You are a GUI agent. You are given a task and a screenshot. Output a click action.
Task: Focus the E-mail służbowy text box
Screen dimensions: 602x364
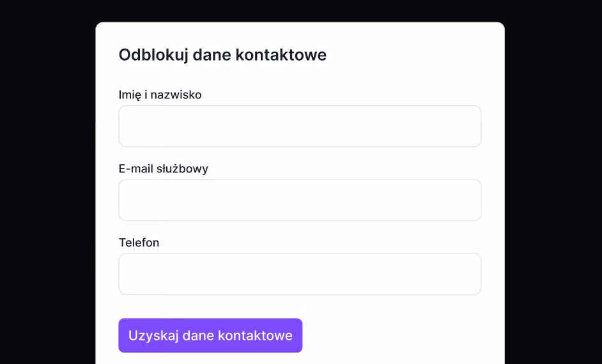(300, 201)
